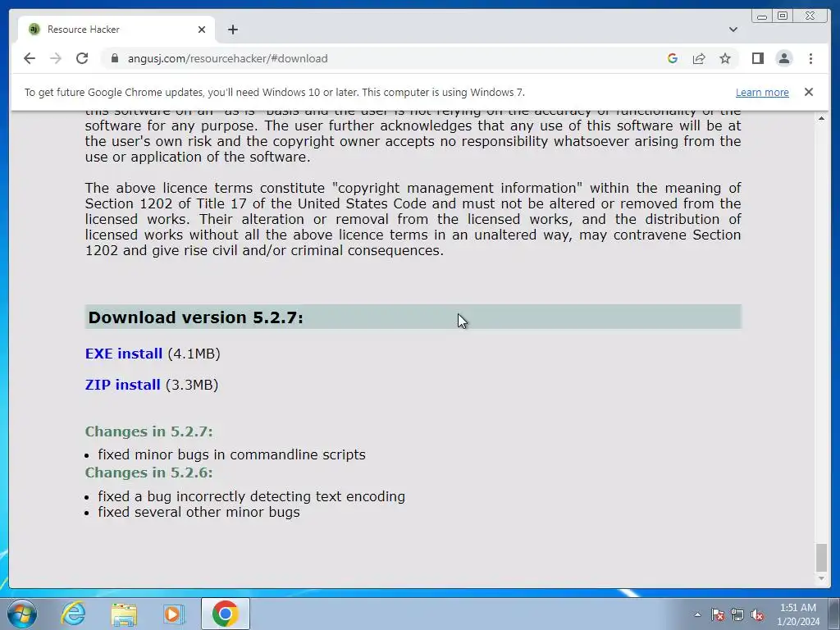840x630 pixels.
Task: Download the ZIP install file
Action: 122,385
